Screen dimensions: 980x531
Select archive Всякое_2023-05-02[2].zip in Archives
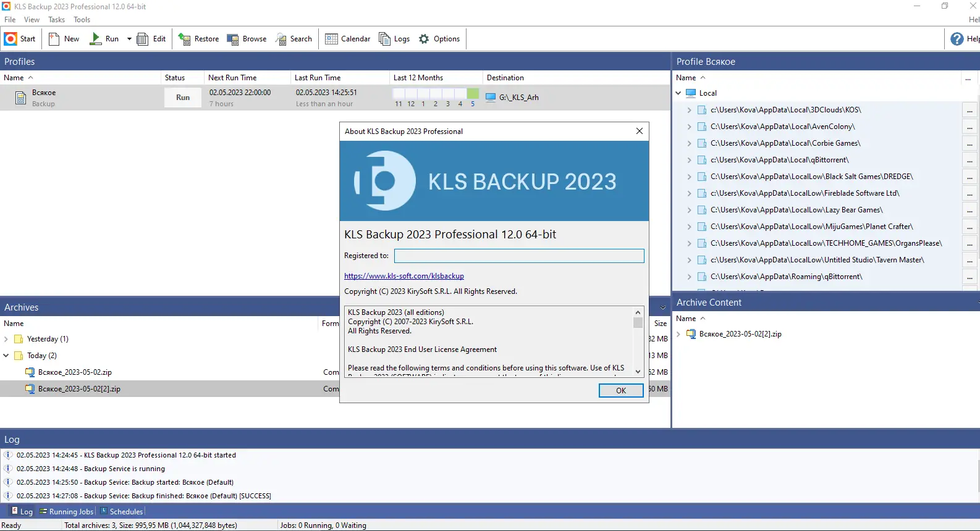pyautogui.click(x=79, y=389)
